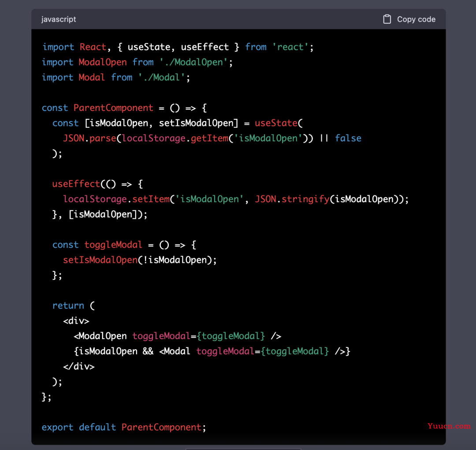Screen dimensions: 476x450
Task: Click the closing "</div>" tag
Action: point(78,366)
